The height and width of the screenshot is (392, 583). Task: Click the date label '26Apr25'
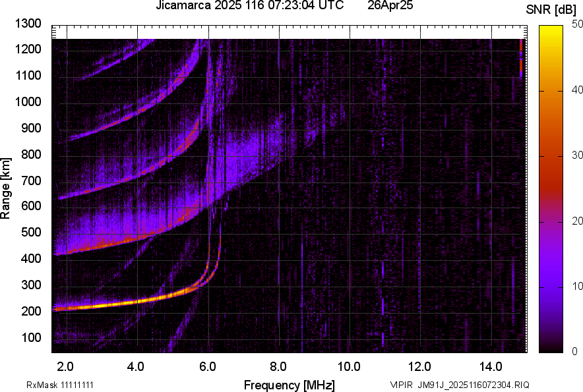pos(390,5)
